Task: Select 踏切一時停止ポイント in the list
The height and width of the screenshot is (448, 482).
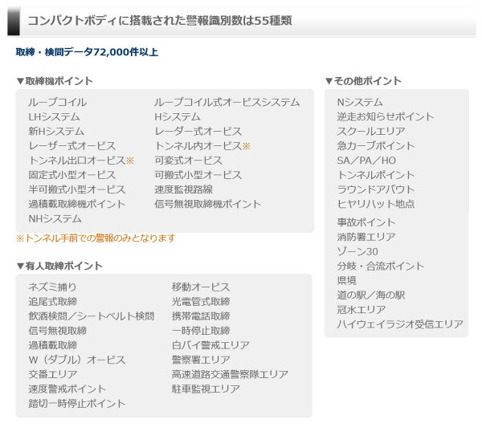Action: pos(77,403)
